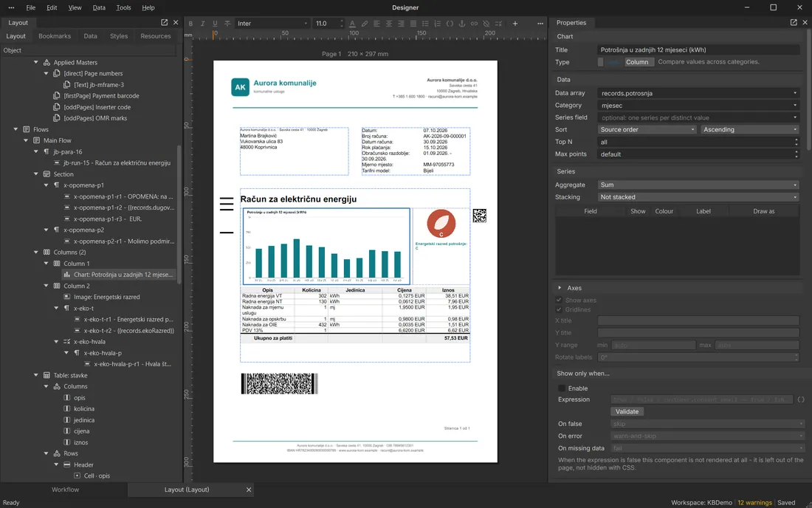
Task: Open the File menu
Action: (31, 8)
